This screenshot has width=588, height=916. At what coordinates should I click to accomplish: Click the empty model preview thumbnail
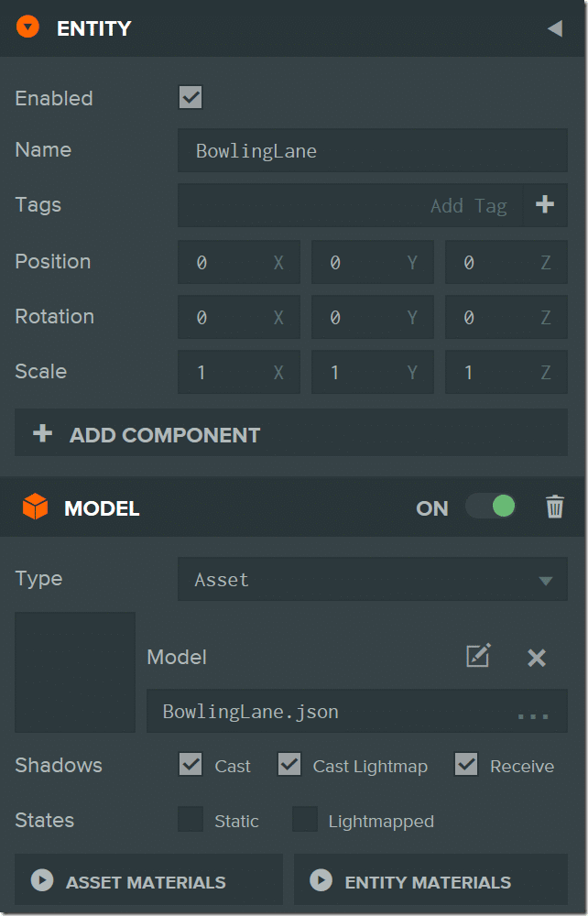75,671
